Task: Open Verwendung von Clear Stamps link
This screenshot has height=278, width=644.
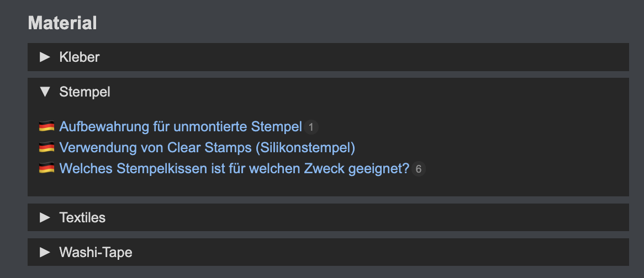Action: 207,148
